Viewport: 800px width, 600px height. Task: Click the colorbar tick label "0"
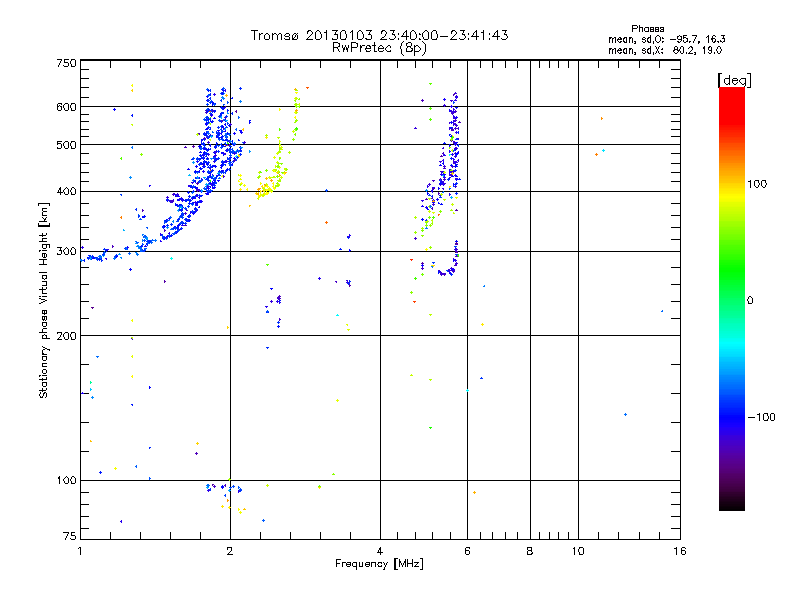[x=749, y=301]
